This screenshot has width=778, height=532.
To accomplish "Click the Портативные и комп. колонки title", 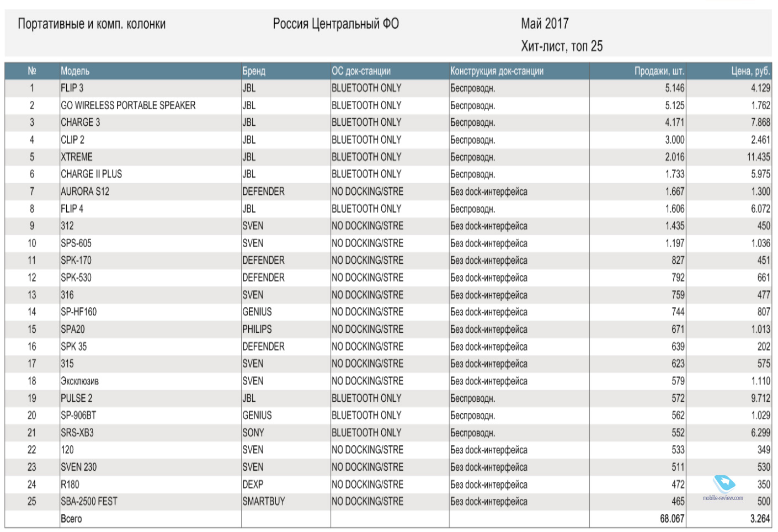I will (x=92, y=24).
